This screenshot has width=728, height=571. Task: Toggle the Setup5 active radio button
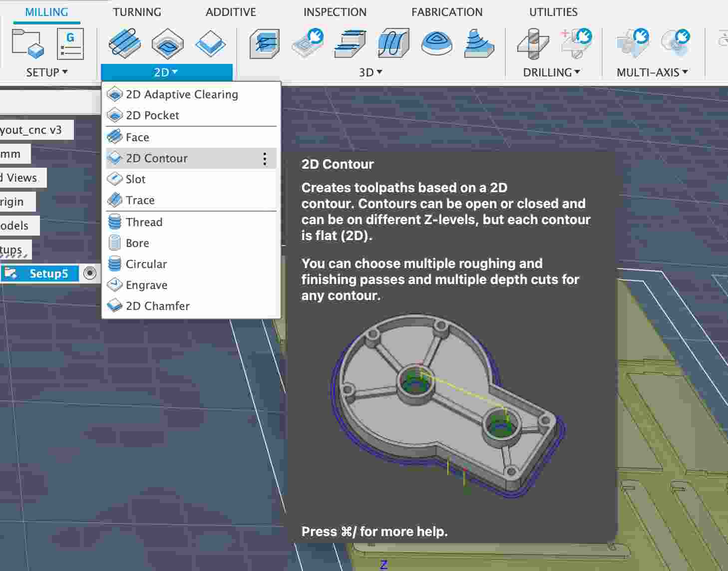90,274
